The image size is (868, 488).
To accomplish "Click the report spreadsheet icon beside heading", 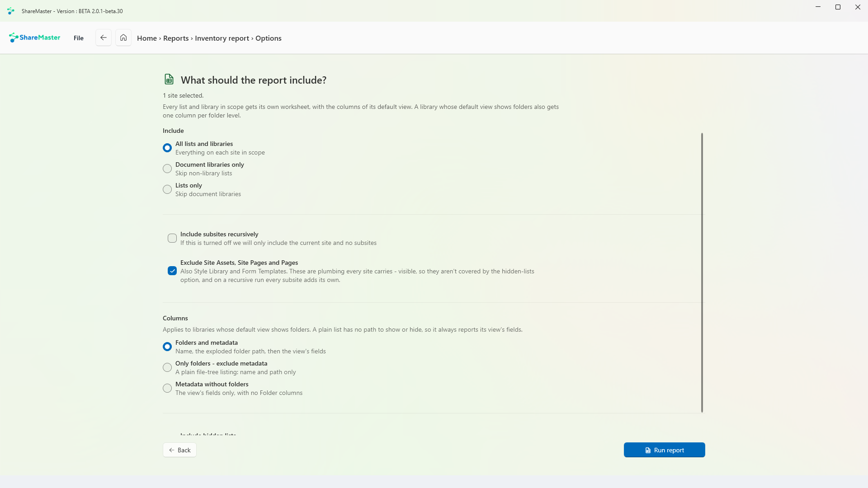I will point(169,80).
